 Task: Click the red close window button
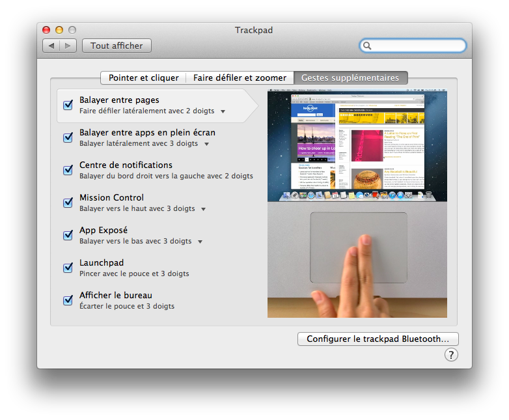click(46, 30)
